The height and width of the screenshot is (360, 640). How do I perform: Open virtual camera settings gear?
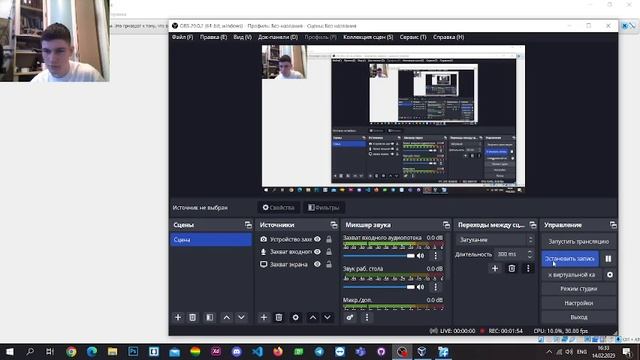[x=610, y=275]
